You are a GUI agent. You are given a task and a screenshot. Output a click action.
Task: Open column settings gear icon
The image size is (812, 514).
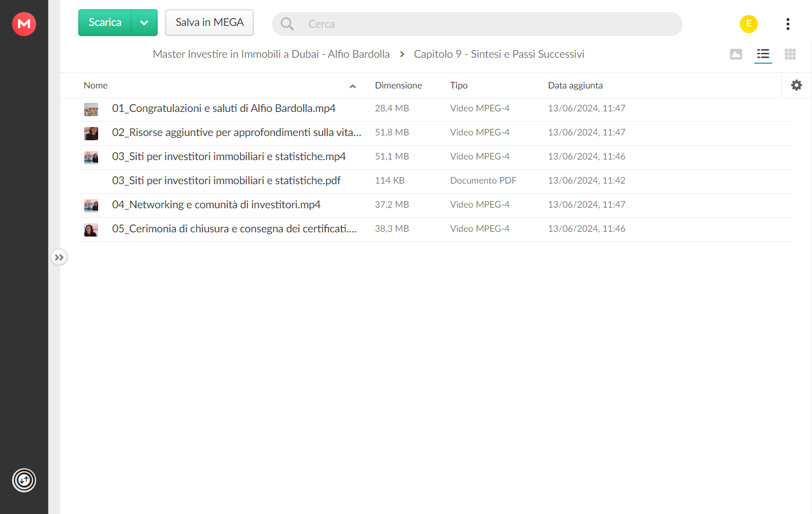796,85
